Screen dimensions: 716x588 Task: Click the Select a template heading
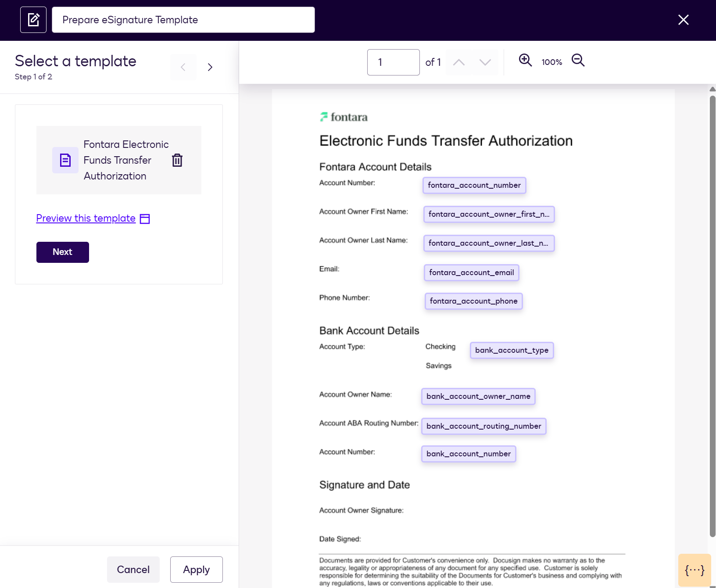point(75,61)
